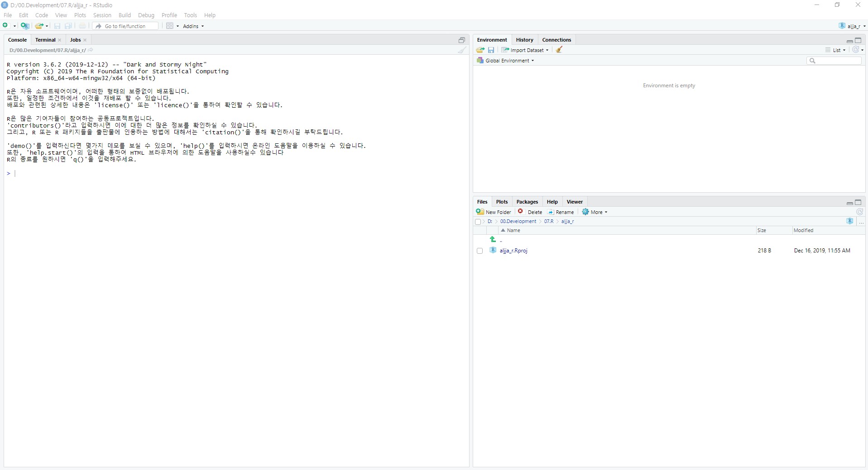Open the Code menu
The height and width of the screenshot is (470, 868).
(42, 15)
